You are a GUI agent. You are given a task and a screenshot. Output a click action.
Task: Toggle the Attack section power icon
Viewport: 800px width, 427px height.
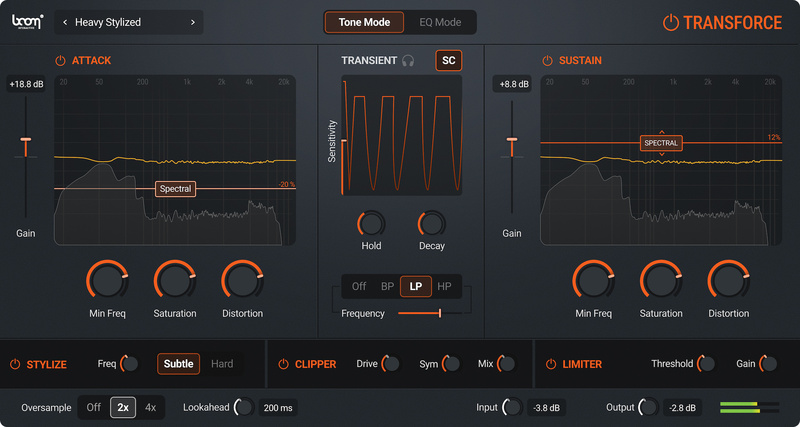(60, 61)
